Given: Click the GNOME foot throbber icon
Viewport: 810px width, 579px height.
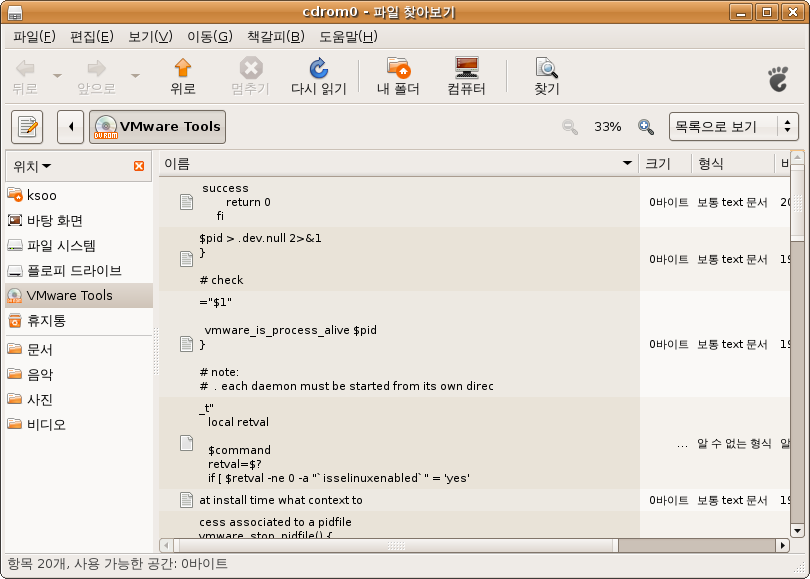Looking at the screenshot, I should [x=778, y=79].
